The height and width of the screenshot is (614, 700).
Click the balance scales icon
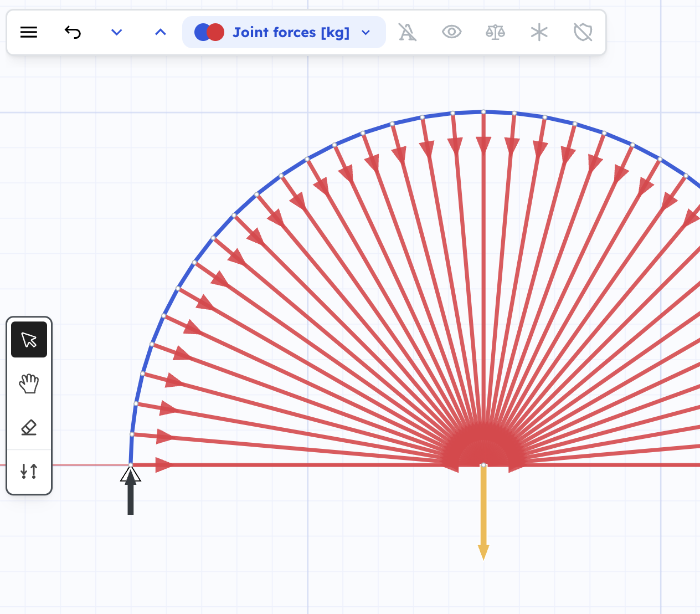[x=495, y=32]
